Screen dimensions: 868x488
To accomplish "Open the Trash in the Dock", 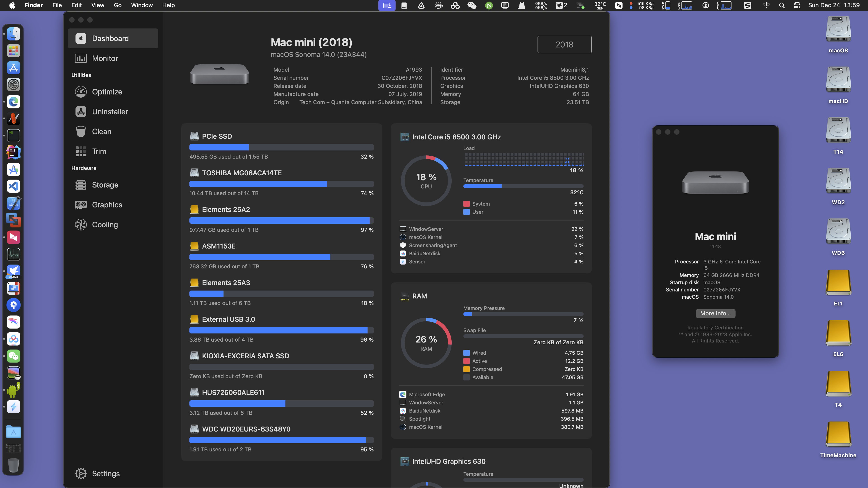I will pyautogui.click(x=14, y=465).
